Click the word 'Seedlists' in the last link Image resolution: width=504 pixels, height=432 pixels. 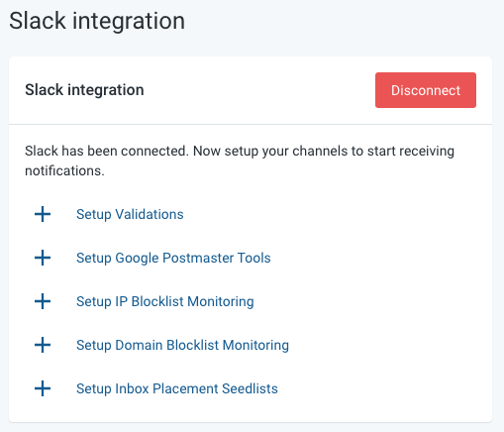(250, 388)
